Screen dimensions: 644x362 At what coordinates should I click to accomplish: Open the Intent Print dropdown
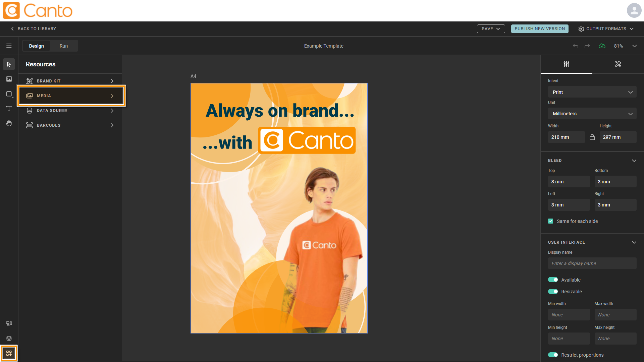point(592,92)
